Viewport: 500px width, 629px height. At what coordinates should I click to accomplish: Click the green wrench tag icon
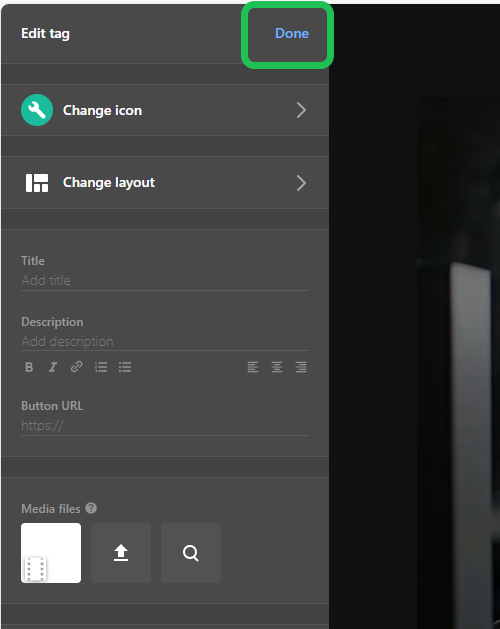37,110
